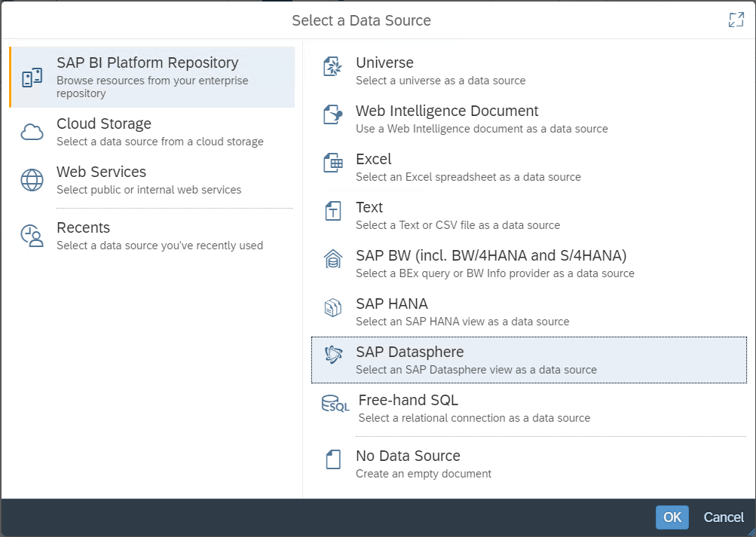Click the SAP BW warehouse icon
The height and width of the screenshot is (537, 756).
332,259
